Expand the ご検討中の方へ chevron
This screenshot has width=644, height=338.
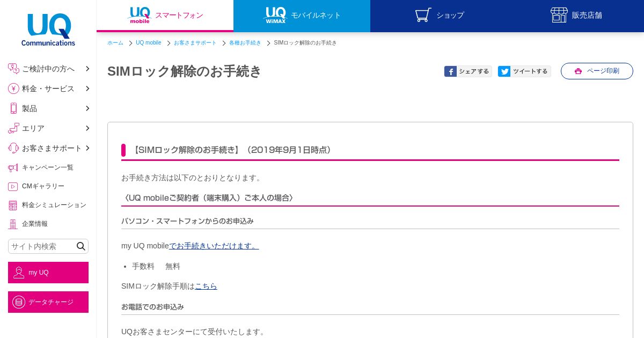point(87,69)
